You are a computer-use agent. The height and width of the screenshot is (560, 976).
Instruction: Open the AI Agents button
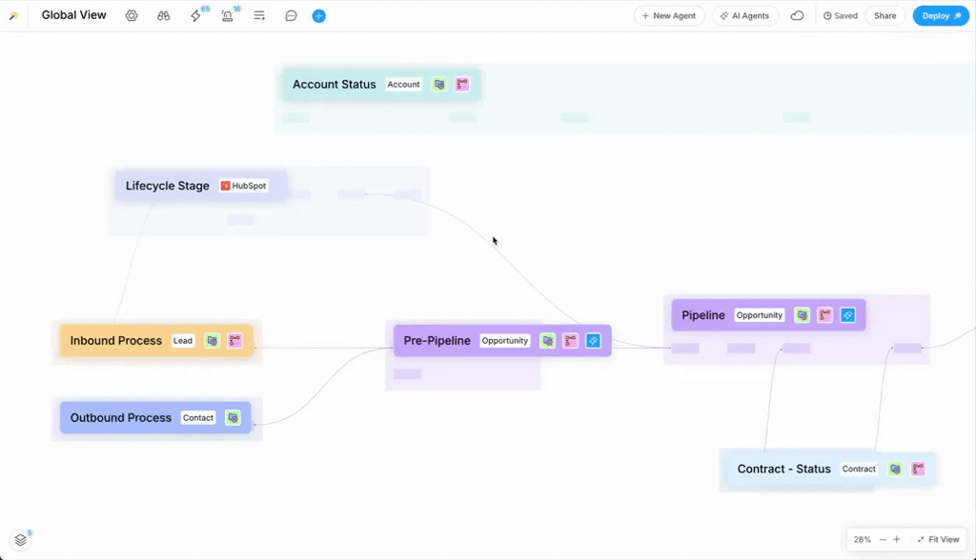pos(745,16)
